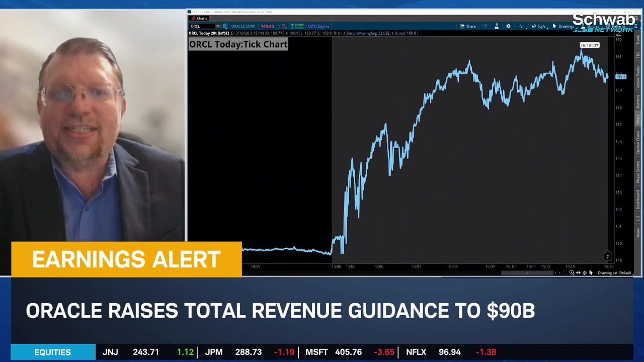The width and height of the screenshot is (644, 362).
Task: Open the Phase Scores sidebar tab
Action: click(x=638, y=171)
